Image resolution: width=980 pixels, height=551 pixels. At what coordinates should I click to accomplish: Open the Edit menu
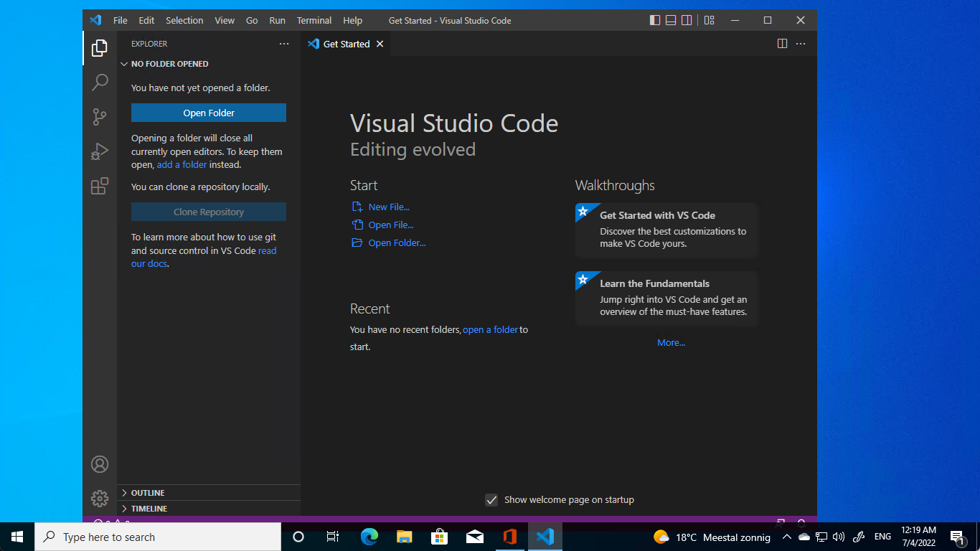coord(146,20)
